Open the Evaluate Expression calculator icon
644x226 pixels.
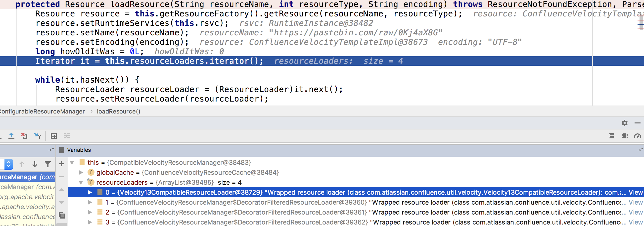[x=53, y=136]
